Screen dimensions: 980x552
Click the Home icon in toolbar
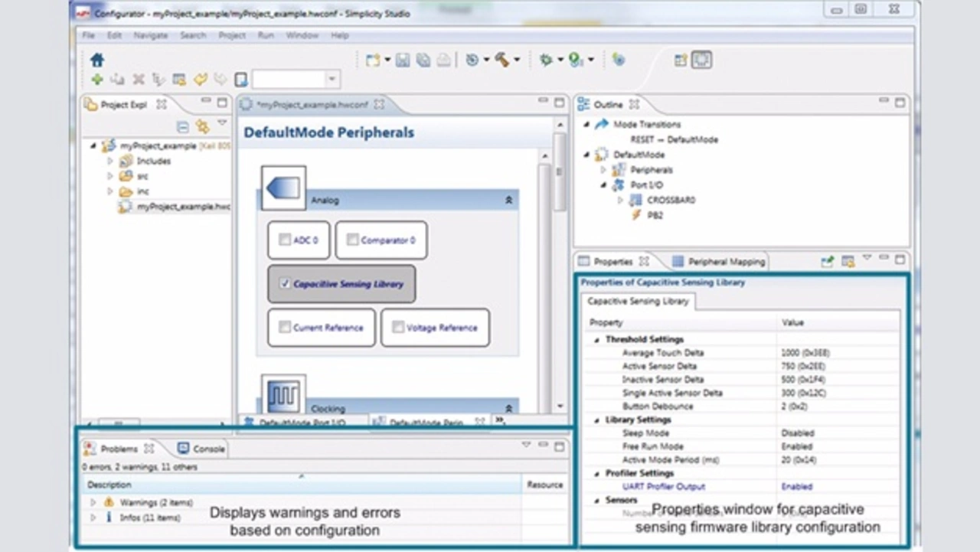pyautogui.click(x=97, y=60)
